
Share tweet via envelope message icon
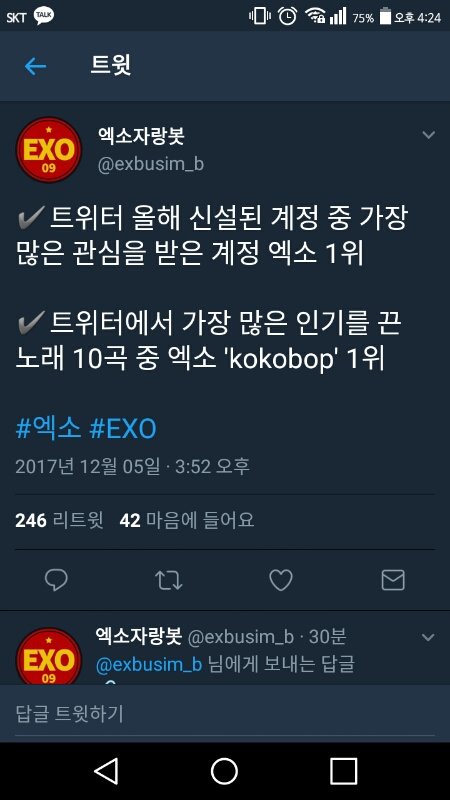393,581
